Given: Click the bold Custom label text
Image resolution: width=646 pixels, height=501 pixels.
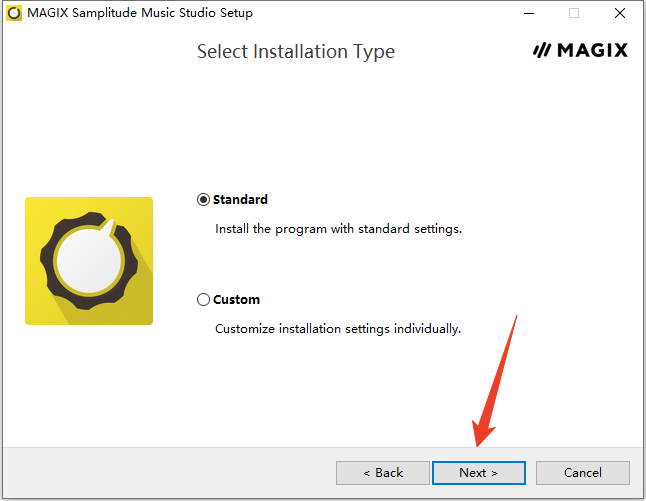Looking at the screenshot, I should (236, 299).
